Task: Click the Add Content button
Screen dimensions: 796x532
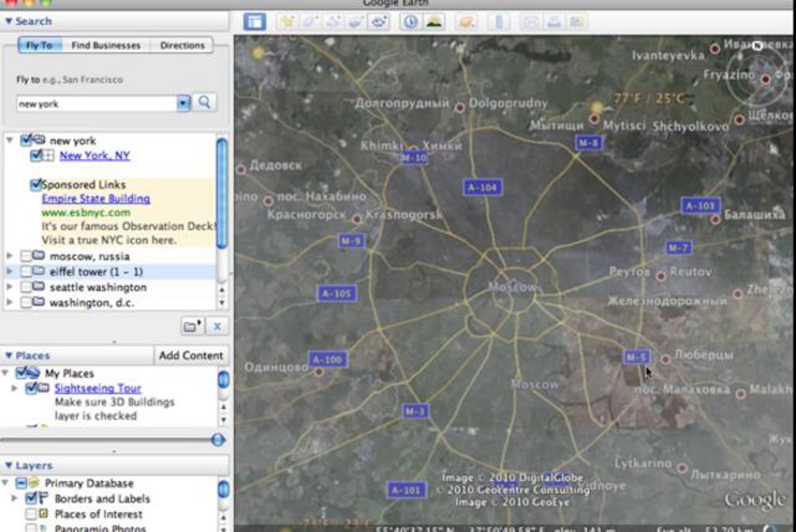Action: click(x=191, y=355)
